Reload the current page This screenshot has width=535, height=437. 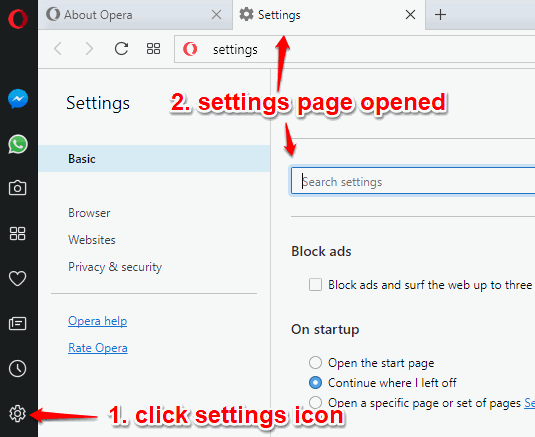click(121, 49)
